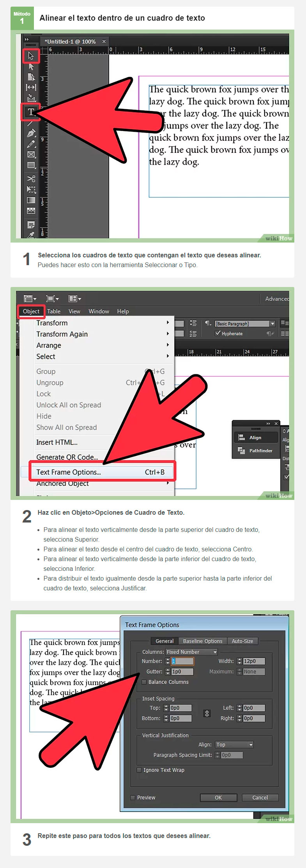The image size is (306, 868).
Task: Close the Untitled-1 document tab
Action: coord(104,41)
